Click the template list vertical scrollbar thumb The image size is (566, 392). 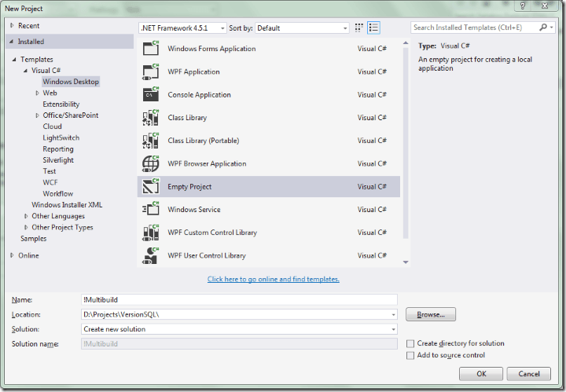[406, 143]
